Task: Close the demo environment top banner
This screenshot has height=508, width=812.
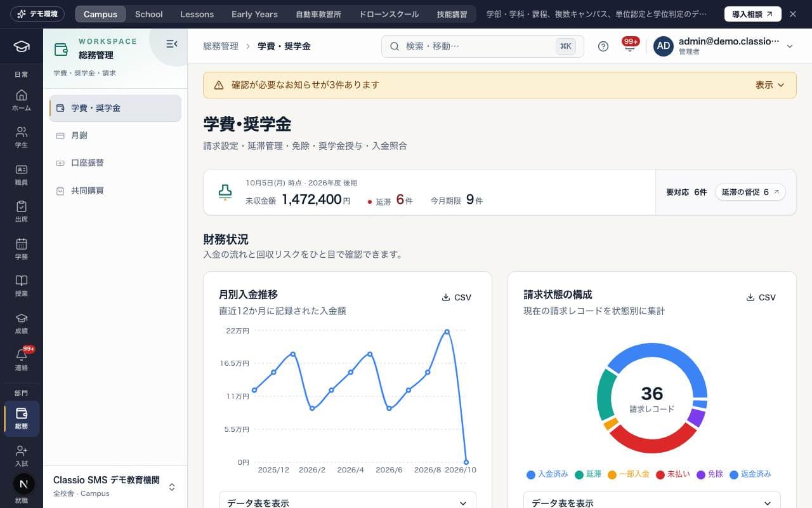Action: tap(793, 14)
